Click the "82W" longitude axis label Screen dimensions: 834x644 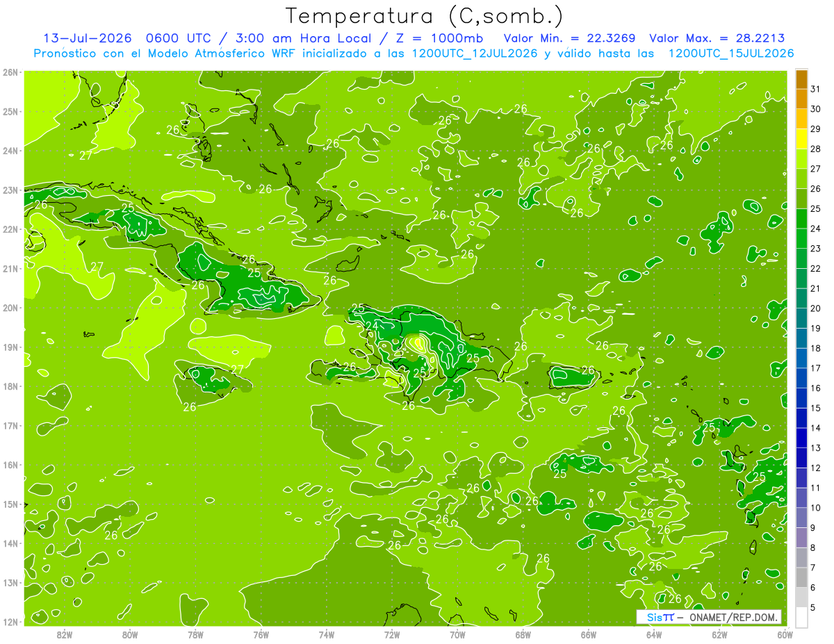[64, 634]
